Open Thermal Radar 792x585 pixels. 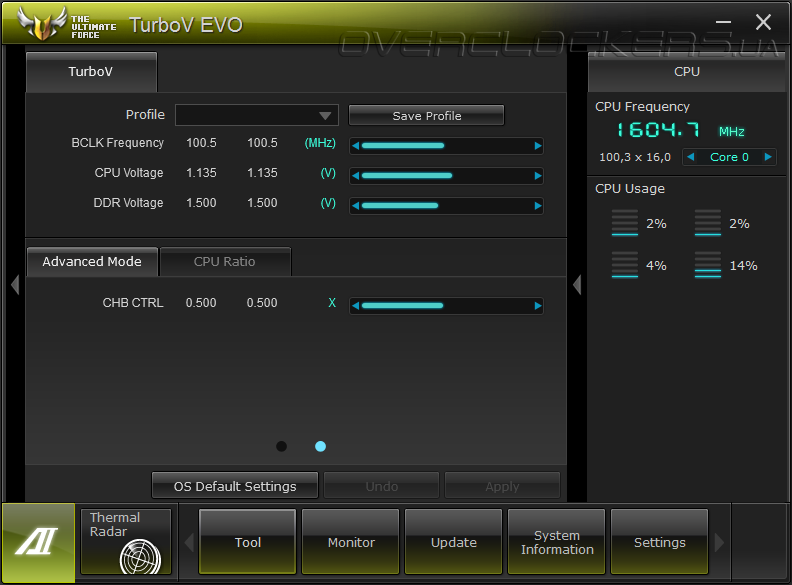coord(126,542)
